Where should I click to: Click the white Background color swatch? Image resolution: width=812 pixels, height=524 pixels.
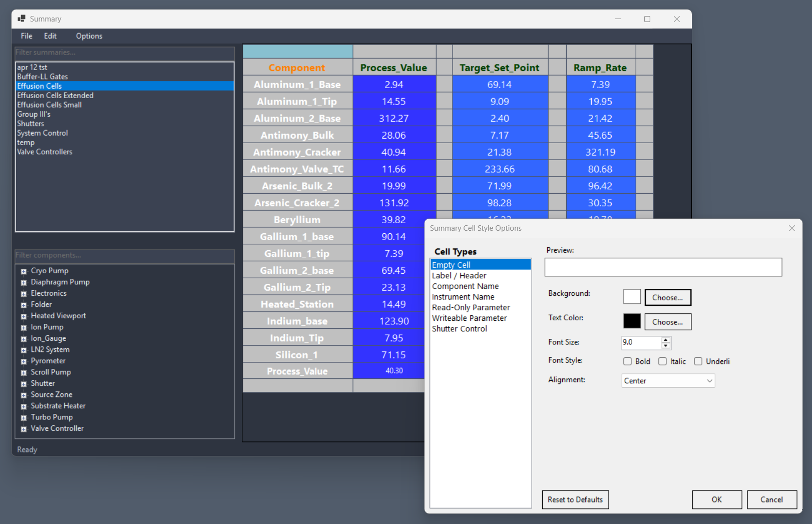click(x=632, y=297)
